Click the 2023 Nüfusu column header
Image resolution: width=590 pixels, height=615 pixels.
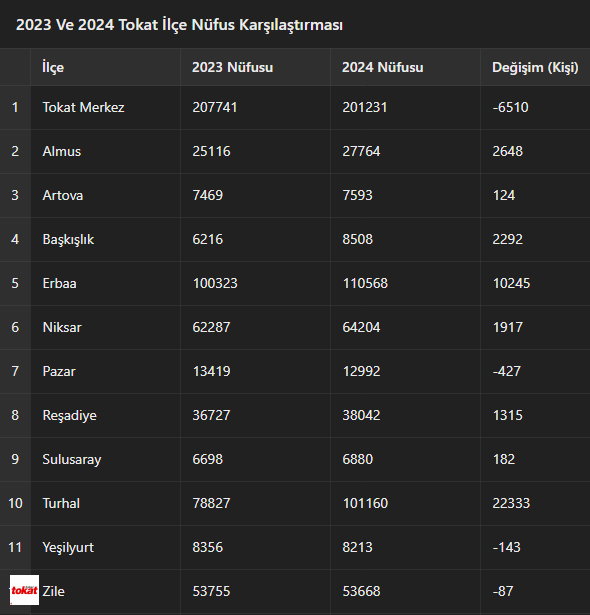(x=233, y=67)
